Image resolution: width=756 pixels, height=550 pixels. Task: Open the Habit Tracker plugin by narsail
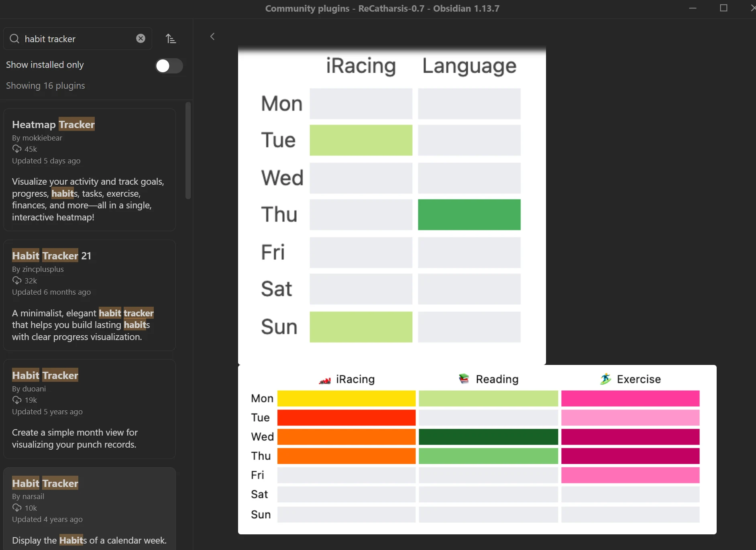pos(90,509)
